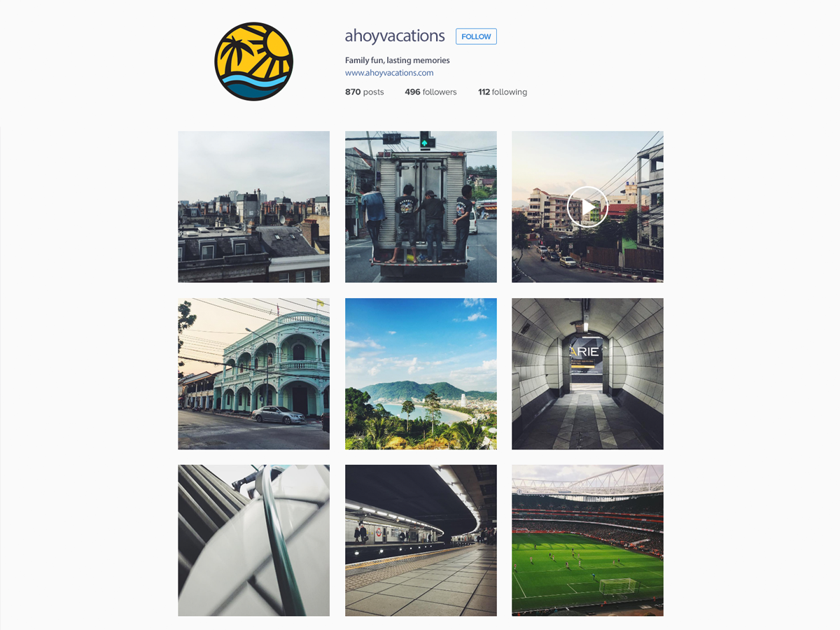Open the subway station platform photo

click(x=421, y=540)
